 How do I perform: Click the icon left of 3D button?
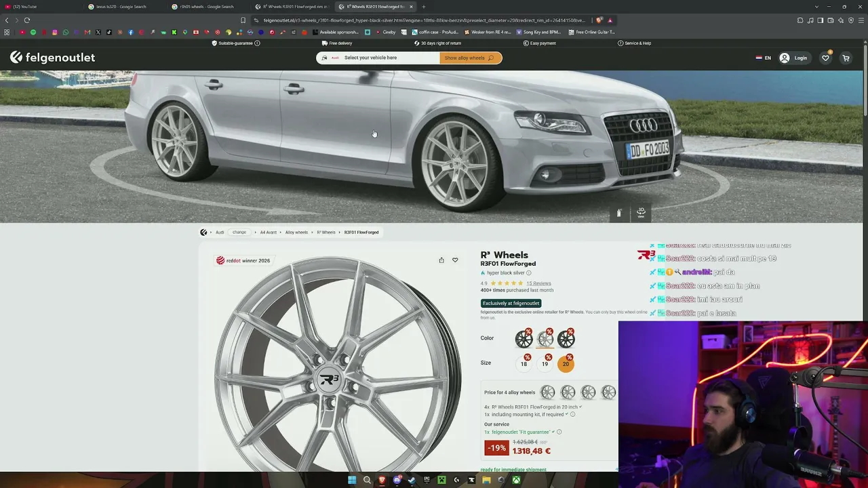[618, 213]
